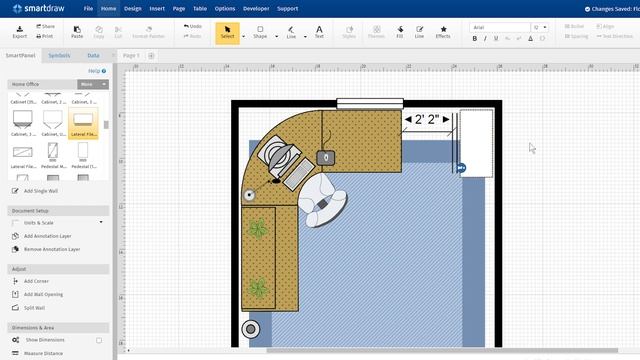This screenshot has height=360, width=640.
Task: Open the Line style tool next to Fill
Action: (x=419, y=32)
